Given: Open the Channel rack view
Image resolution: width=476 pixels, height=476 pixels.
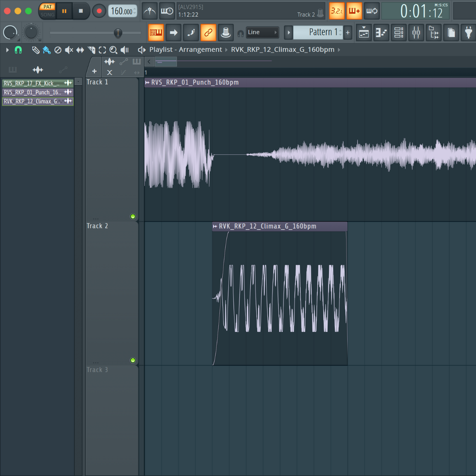Looking at the screenshot, I should click(x=399, y=33).
